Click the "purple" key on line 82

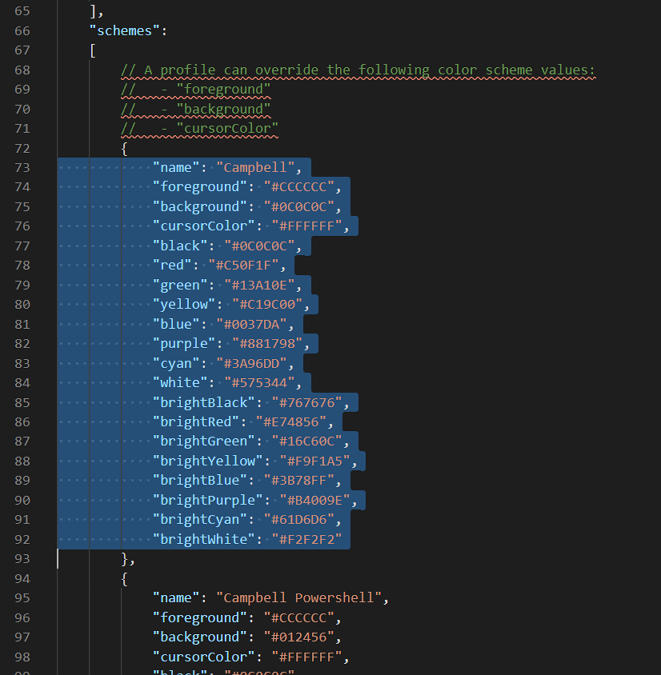184,343
